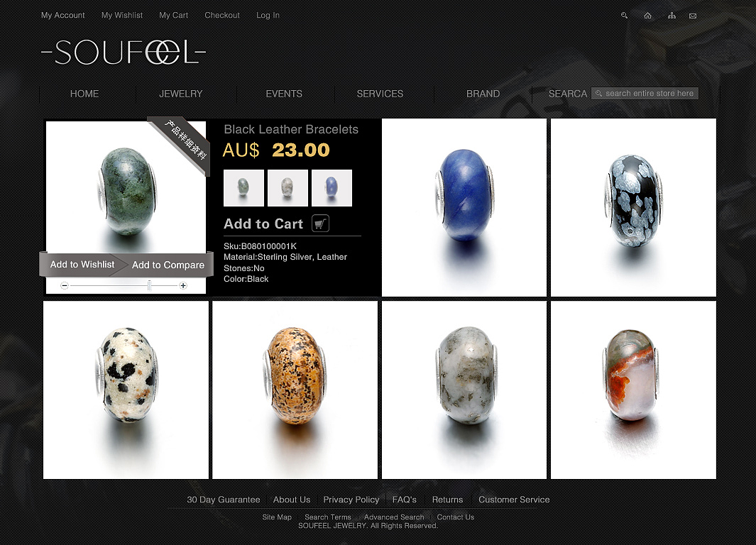Open the home icon in top bar

[x=647, y=16]
